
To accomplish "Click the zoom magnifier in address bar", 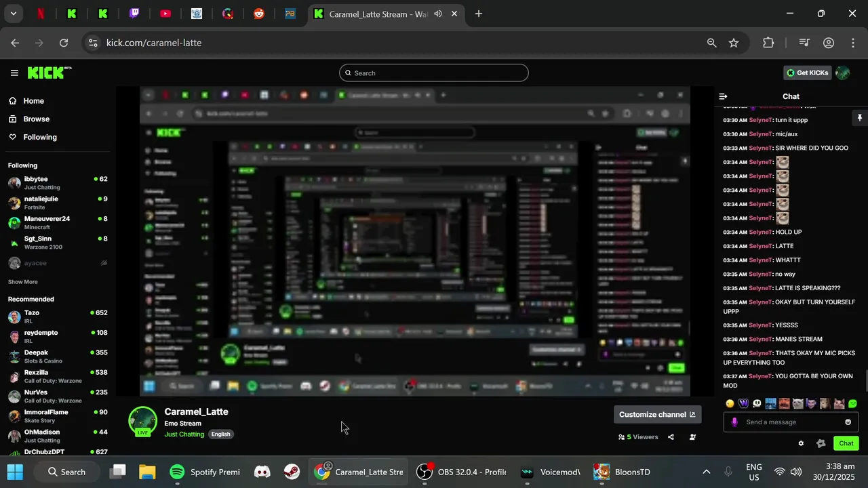I will coord(711,43).
